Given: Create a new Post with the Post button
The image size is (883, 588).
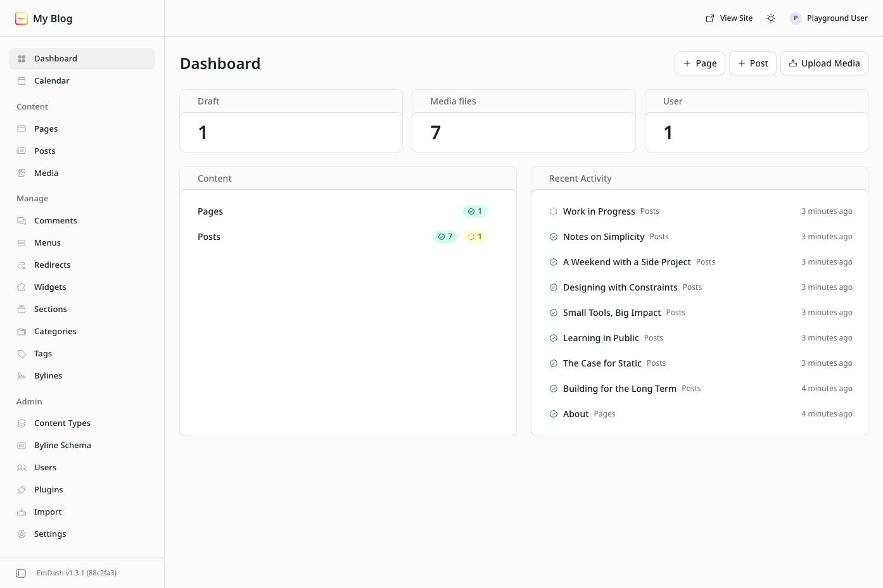Looking at the screenshot, I should coord(753,63).
